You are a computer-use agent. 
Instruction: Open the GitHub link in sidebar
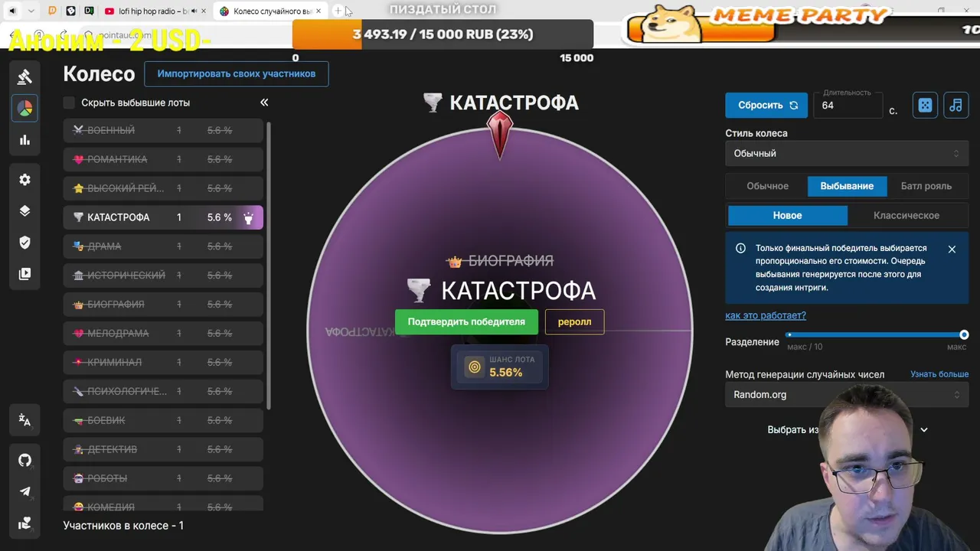24,460
